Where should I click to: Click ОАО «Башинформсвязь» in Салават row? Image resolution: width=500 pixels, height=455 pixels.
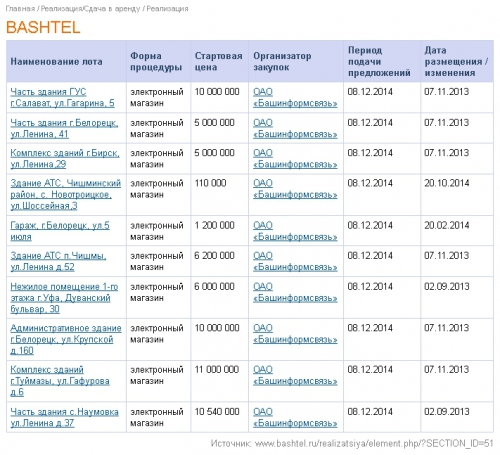point(295,97)
